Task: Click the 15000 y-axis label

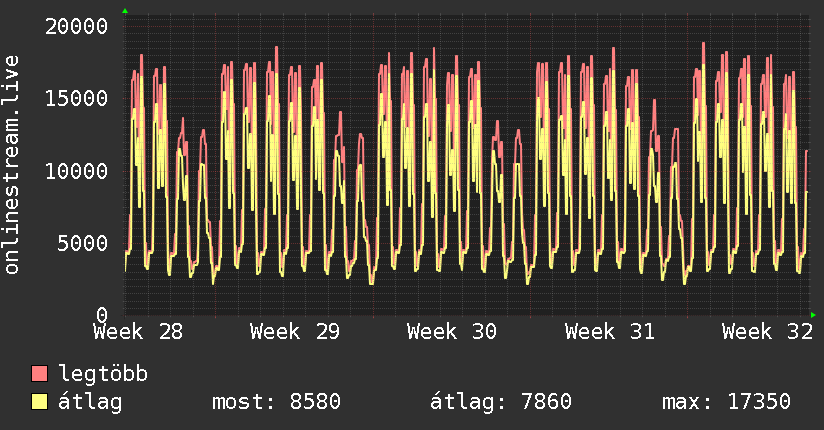Action: (x=76, y=98)
